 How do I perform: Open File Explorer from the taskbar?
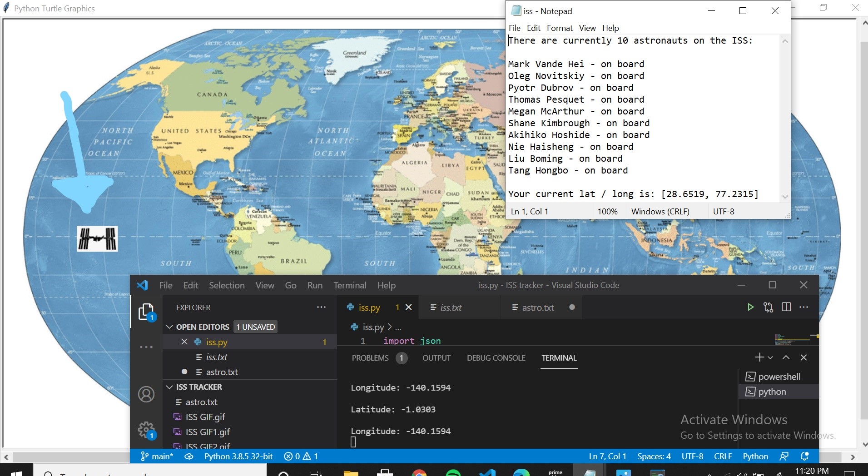(x=351, y=473)
